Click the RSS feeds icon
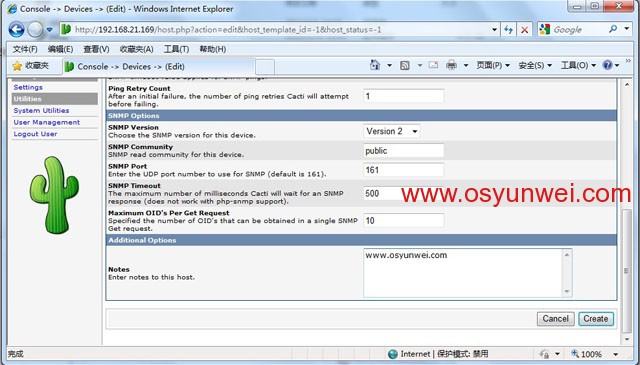 coord(404,65)
